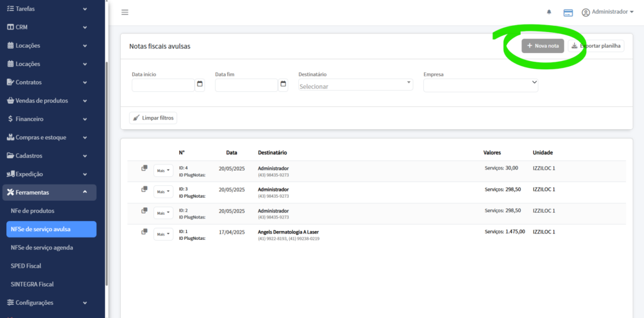Viewport: 644px width, 318px height.
Task: Click the Exportar planilha button
Action: pyautogui.click(x=596, y=46)
